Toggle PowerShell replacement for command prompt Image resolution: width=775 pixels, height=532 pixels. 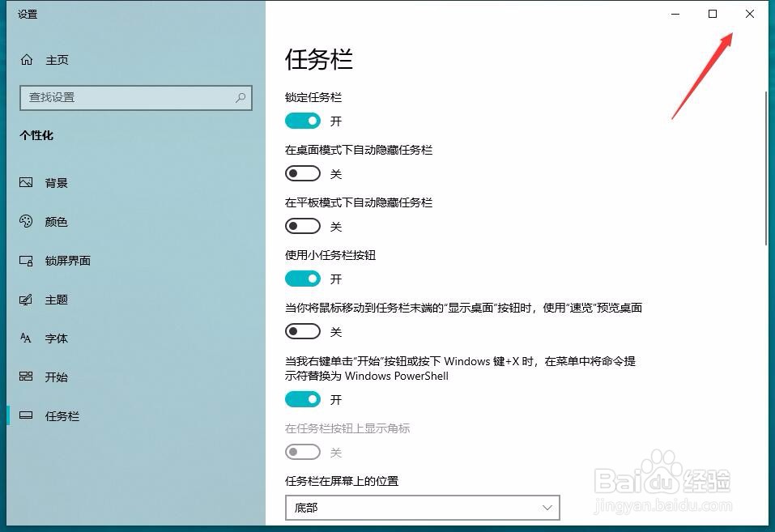[x=303, y=398]
